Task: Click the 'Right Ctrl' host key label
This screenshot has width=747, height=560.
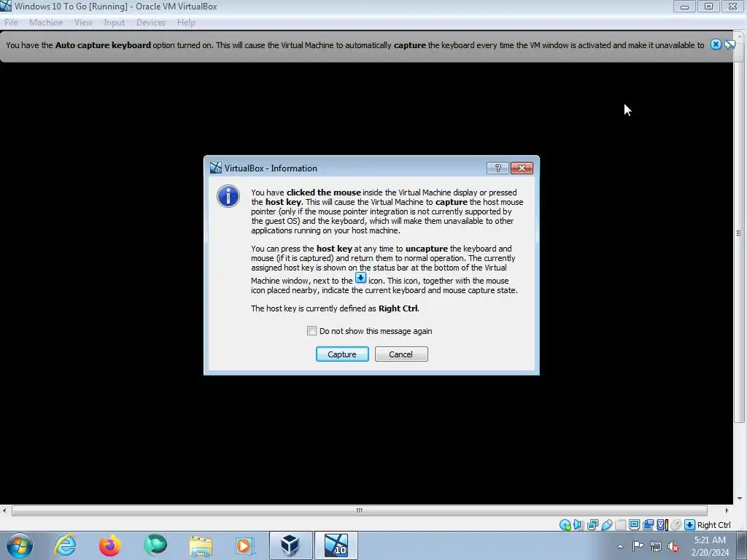Action: tap(713, 525)
